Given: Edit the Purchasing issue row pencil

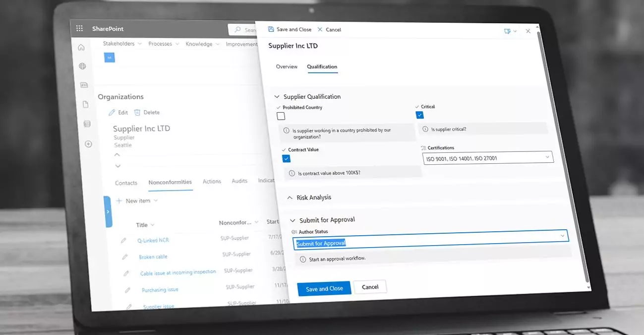Looking at the screenshot, I should [x=127, y=289].
